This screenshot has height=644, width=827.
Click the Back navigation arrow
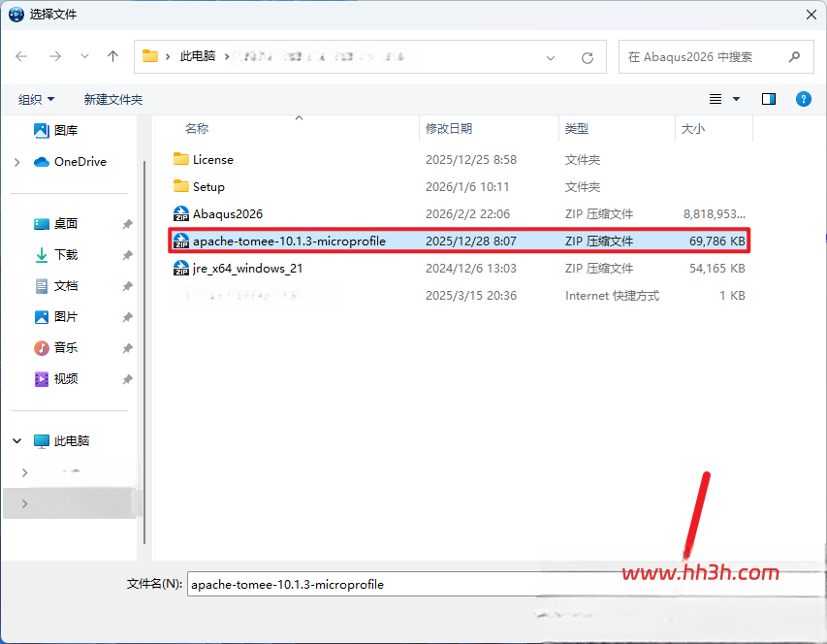(21, 56)
